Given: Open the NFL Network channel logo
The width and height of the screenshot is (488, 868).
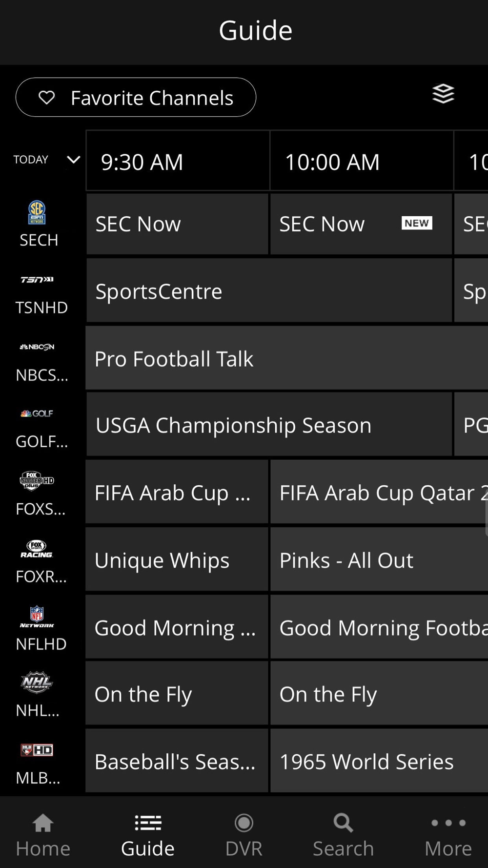Looking at the screenshot, I should click(x=37, y=617).
